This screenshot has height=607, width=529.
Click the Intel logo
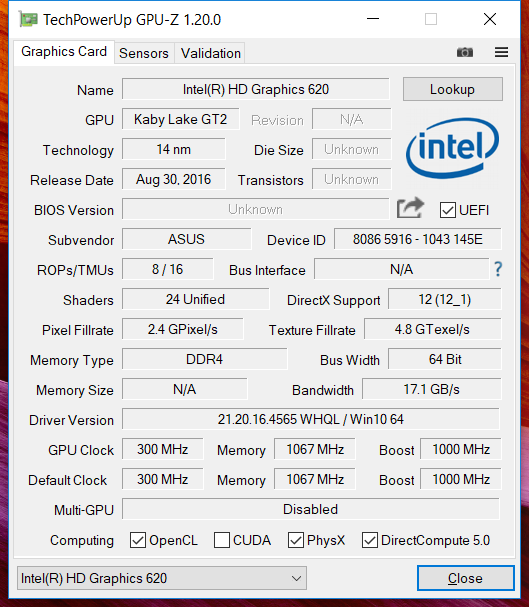[452, 148]
